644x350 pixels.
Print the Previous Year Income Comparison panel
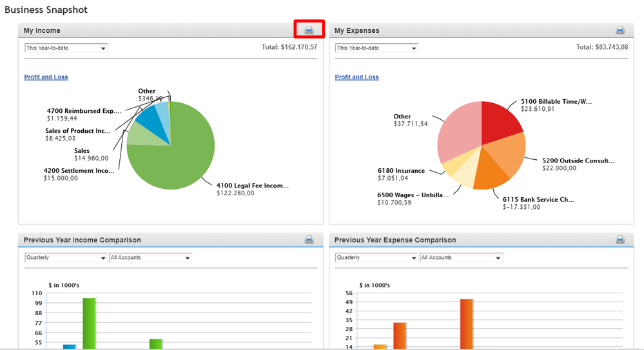(x=309, y=240)
